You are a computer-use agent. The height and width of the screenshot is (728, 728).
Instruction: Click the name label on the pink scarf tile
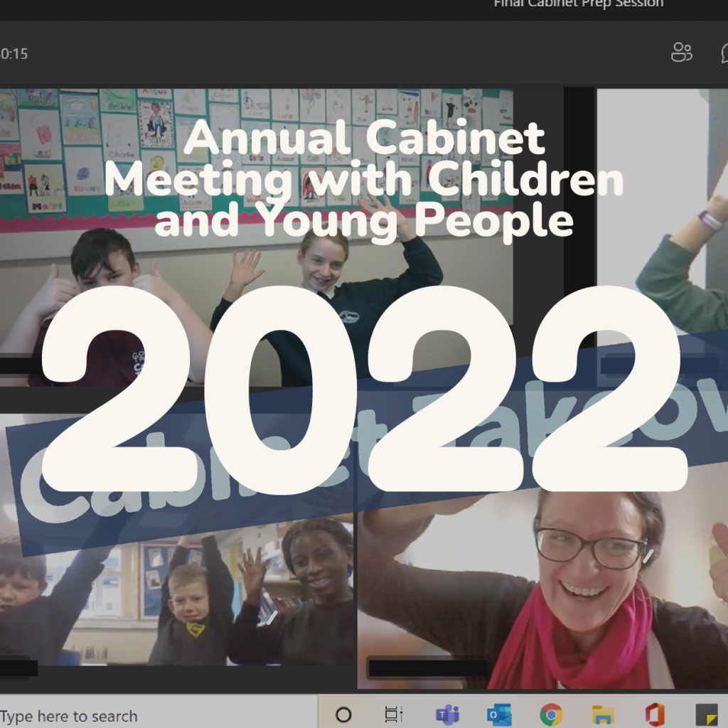click(428, 668)
